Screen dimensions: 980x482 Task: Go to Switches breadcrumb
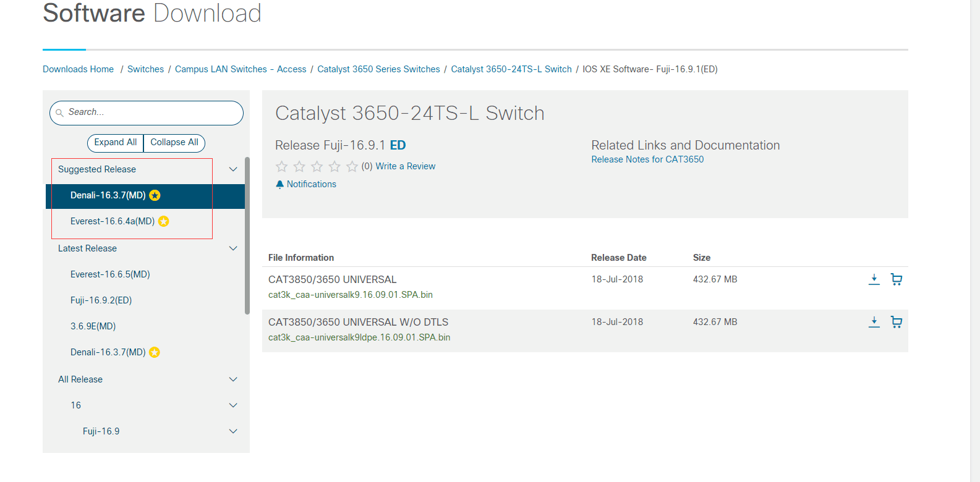[x=146, y=69]
